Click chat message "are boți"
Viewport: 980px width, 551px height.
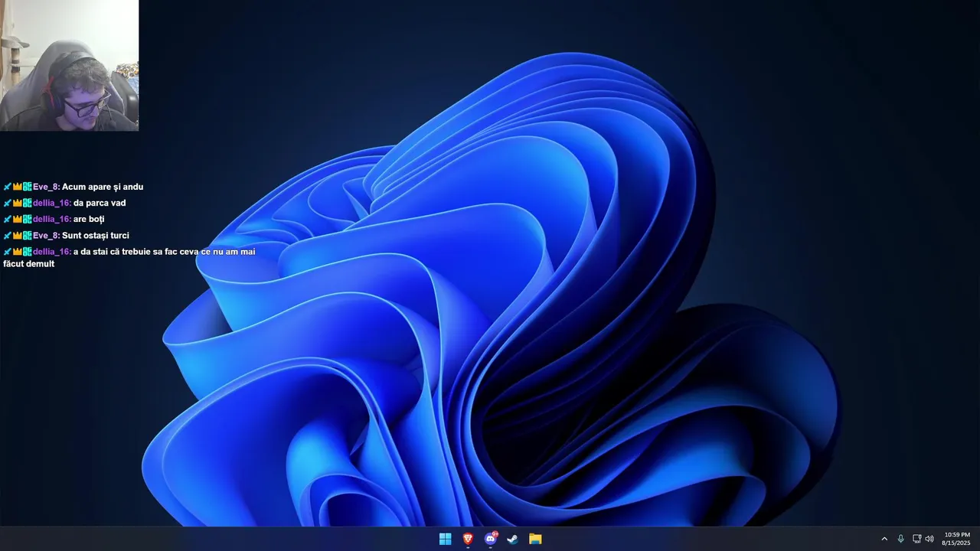tap(89, 219)
